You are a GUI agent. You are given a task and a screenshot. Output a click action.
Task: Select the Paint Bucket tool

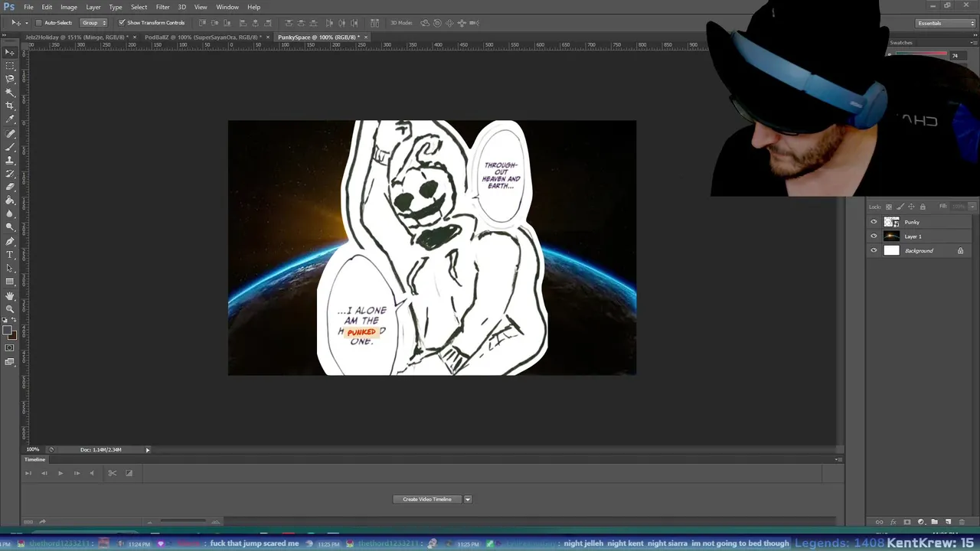(x=10, y=201)
